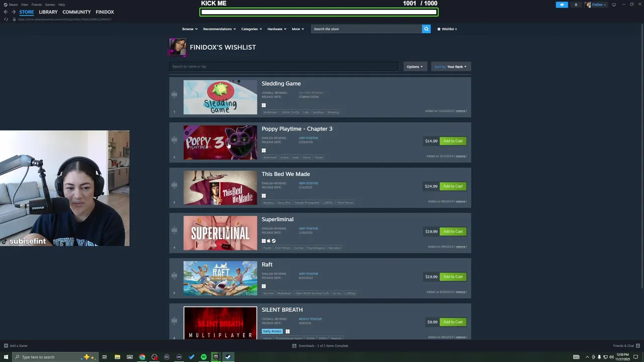Click the 'Search the store' input field
Screen dimensions: 644x362
point(366,29)
